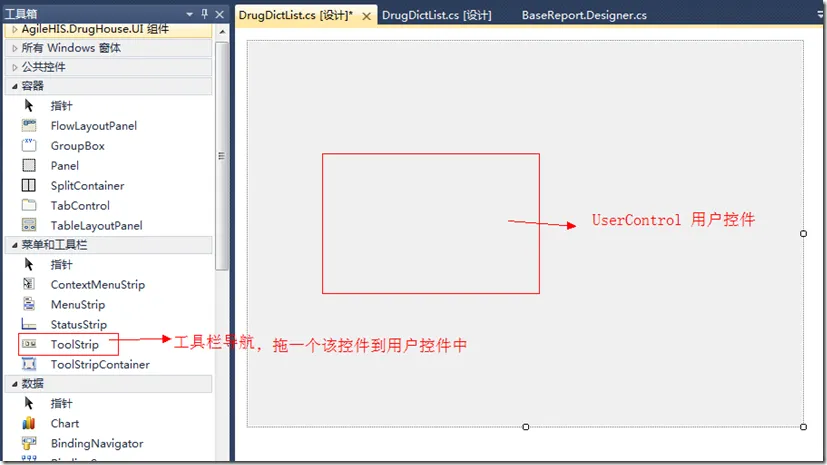
Task: Select the StatusStrip icon
Action: point(29,324)
